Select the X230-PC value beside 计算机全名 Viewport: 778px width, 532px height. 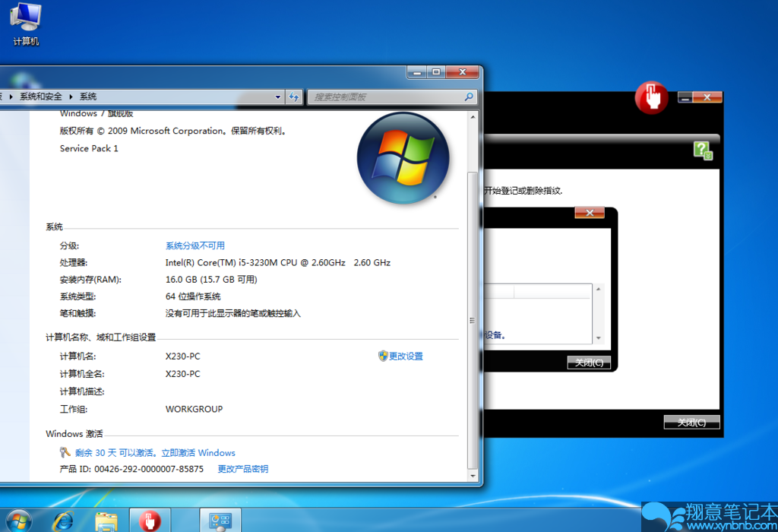point(182,374)
